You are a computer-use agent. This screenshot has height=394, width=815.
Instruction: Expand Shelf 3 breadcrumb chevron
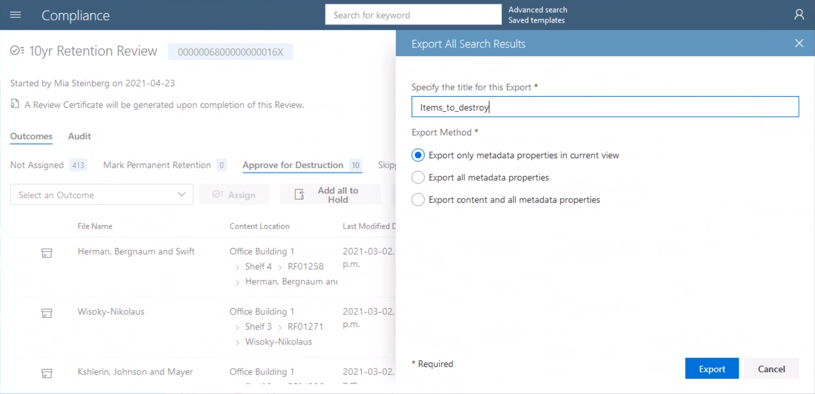tap(237, 327)
